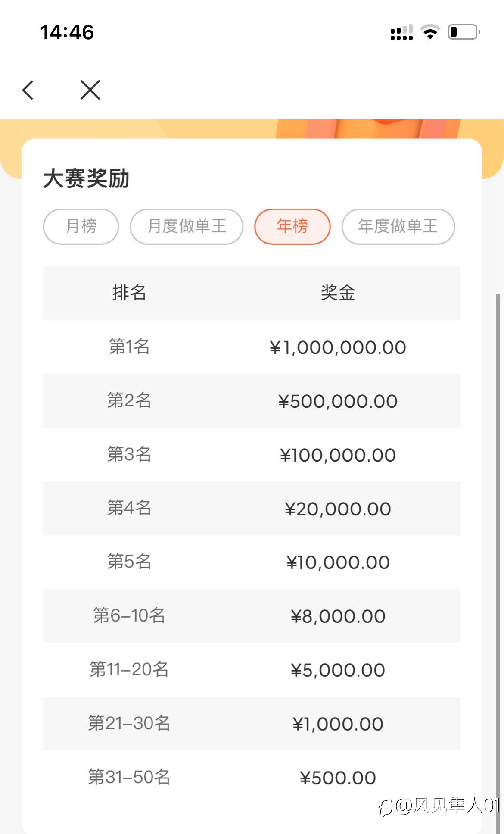This screenshot has width=504, height=834.
Task: Select the 月度做单王 tab
Action: click(187, 226)
